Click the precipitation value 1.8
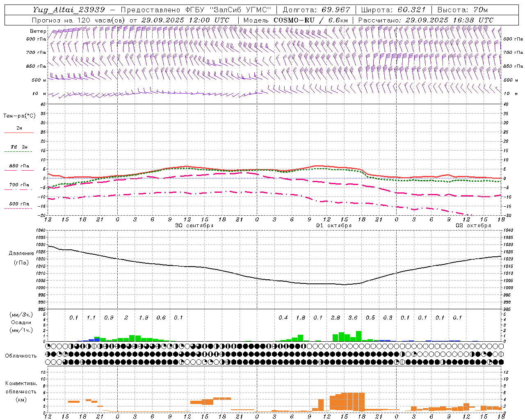Viewport: 525px width, 420px height. (x=301, y=318)
